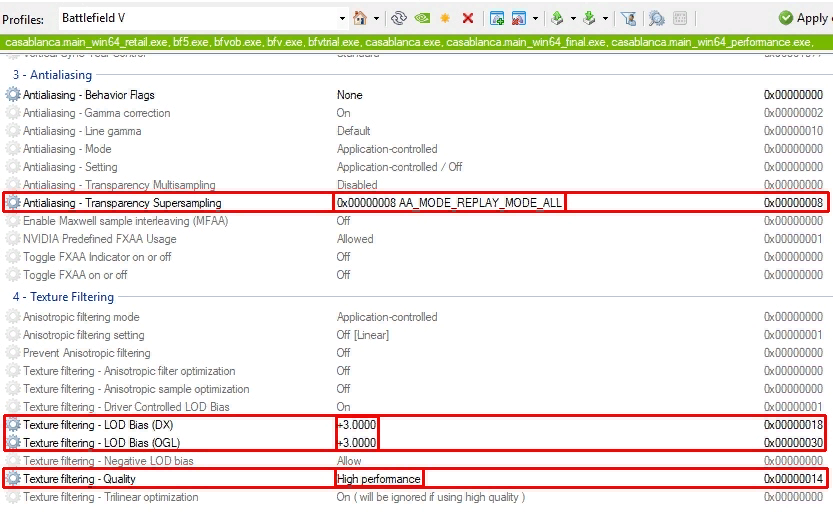This screenshot has height=512, width=833.
Task: Click the 'Allow' value for Negative LOD bias
Action: click(x=349, y=461)
